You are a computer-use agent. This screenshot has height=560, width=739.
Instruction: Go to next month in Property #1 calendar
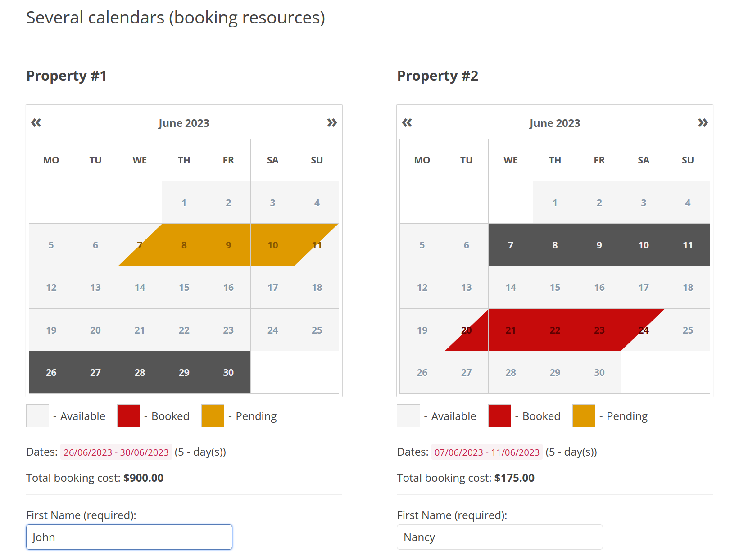click(332, 123)
